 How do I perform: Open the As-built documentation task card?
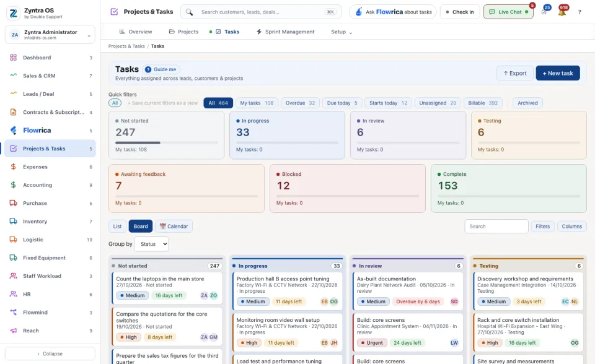pyautogui.click(x=408, y=291)
